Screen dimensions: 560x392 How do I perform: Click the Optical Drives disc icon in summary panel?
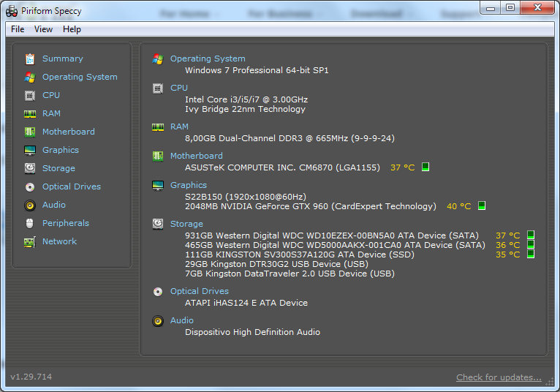click(158, 292)
